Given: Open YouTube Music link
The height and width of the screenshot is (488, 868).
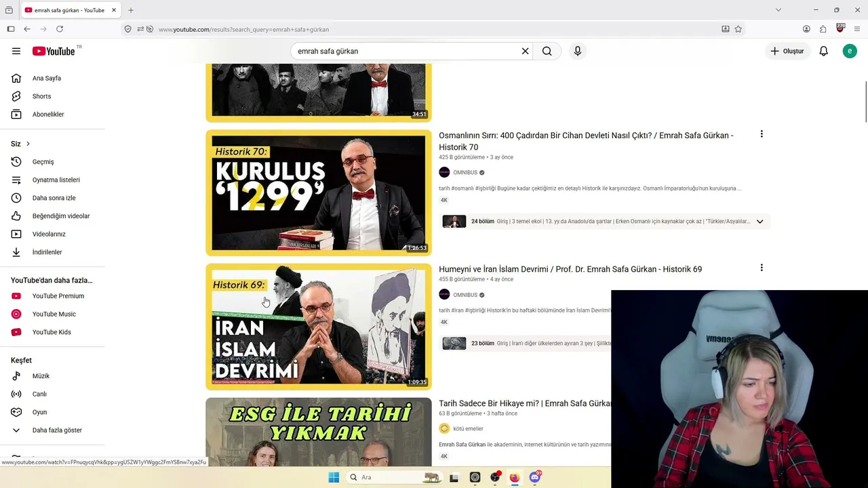Looking at the screenshot, I should coord(53,314).
